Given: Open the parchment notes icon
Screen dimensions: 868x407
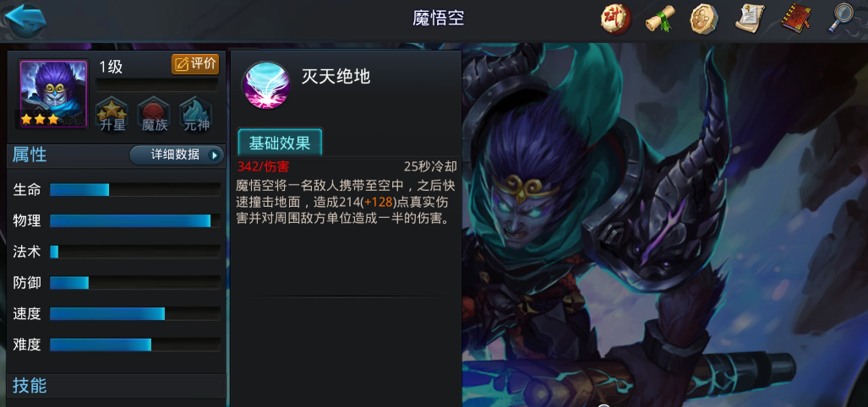Looking at the screenshot, I should [750, 19].
